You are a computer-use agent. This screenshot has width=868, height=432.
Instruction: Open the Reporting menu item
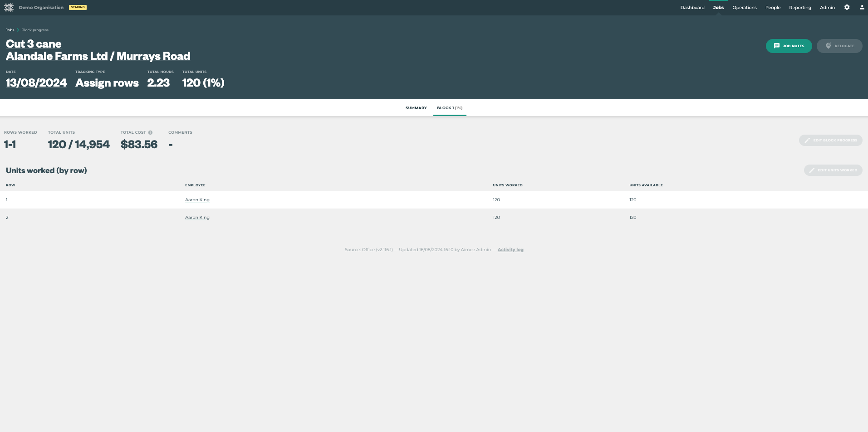pos(799,7)
